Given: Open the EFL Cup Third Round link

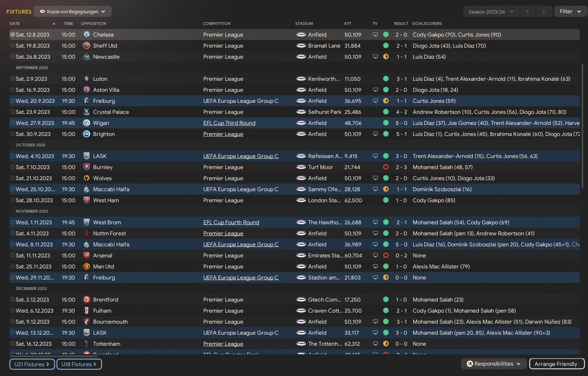Looking at the screenshot, I should 229,123.
